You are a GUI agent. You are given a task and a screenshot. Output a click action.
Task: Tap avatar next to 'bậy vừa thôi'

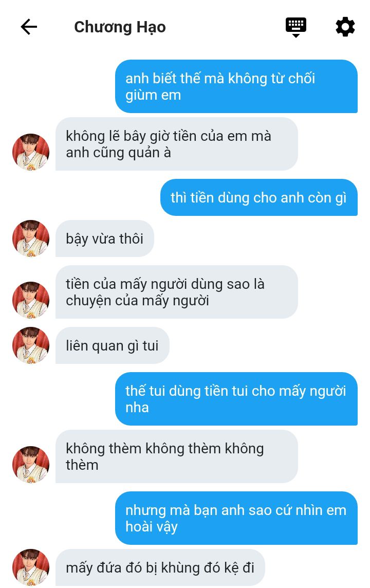tap(31, 238)
